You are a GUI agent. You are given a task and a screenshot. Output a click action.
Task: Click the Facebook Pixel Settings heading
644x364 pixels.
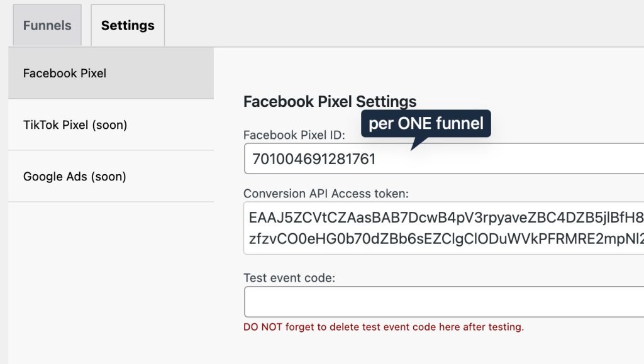[330, 102]
